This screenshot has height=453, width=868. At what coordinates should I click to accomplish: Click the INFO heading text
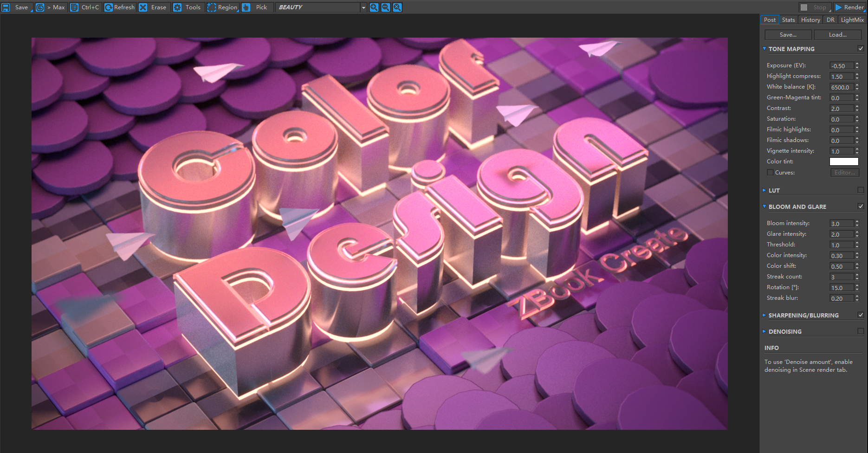tap(771, 348)
